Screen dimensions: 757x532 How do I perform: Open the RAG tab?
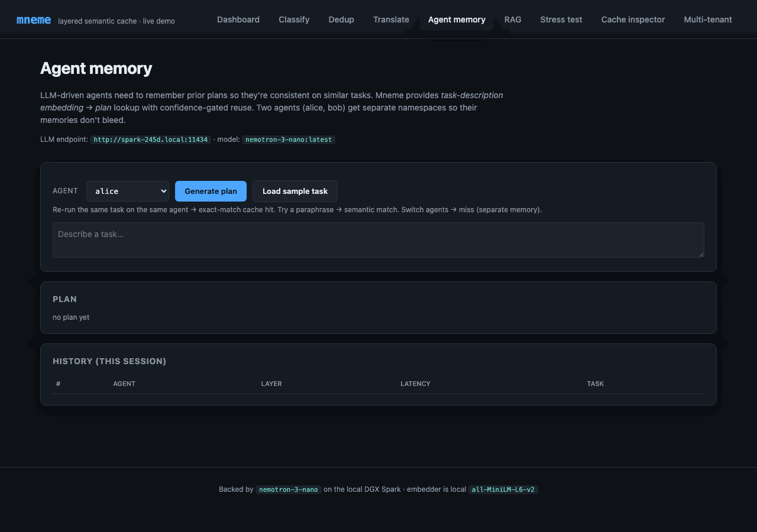pos(513,20)
